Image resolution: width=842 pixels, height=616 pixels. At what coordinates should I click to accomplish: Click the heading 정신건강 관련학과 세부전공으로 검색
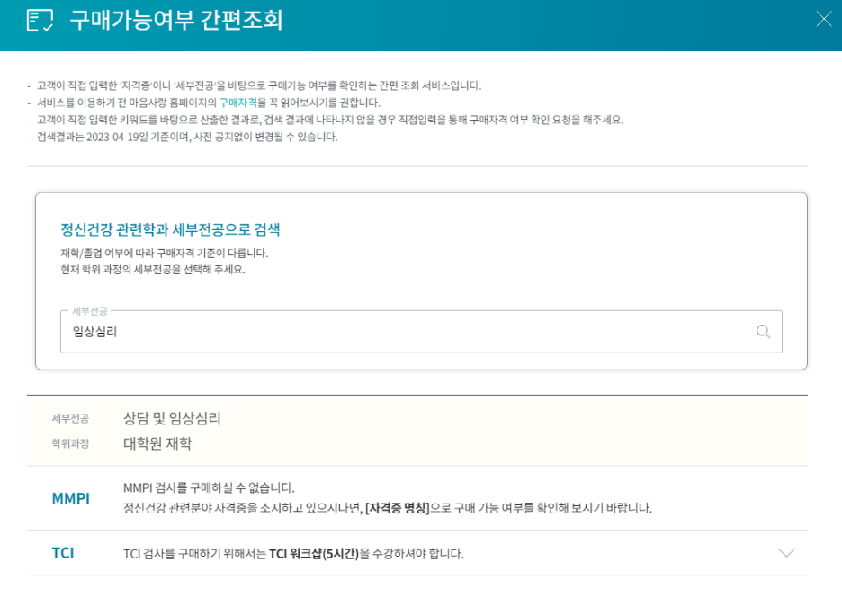point(170,229)
